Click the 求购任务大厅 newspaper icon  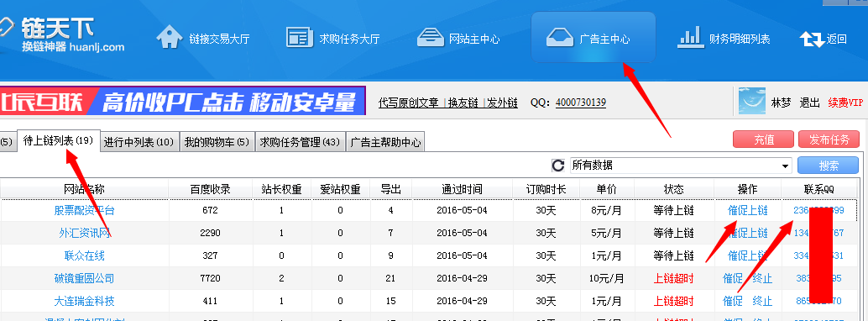(x=300, y=38)
